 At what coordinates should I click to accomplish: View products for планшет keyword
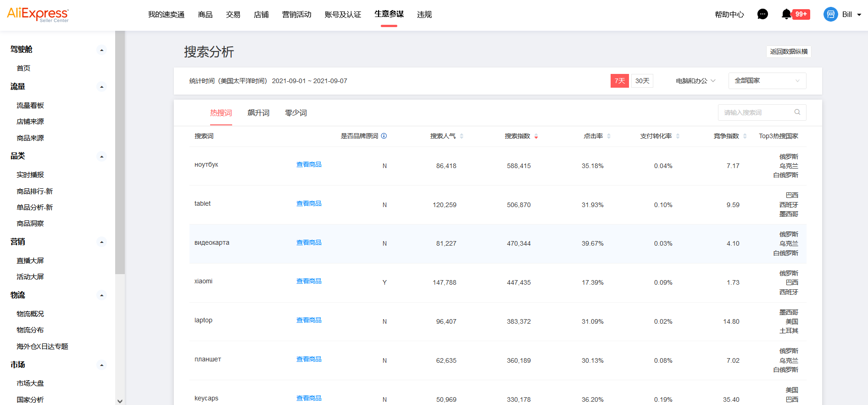(x=309, y=359)
